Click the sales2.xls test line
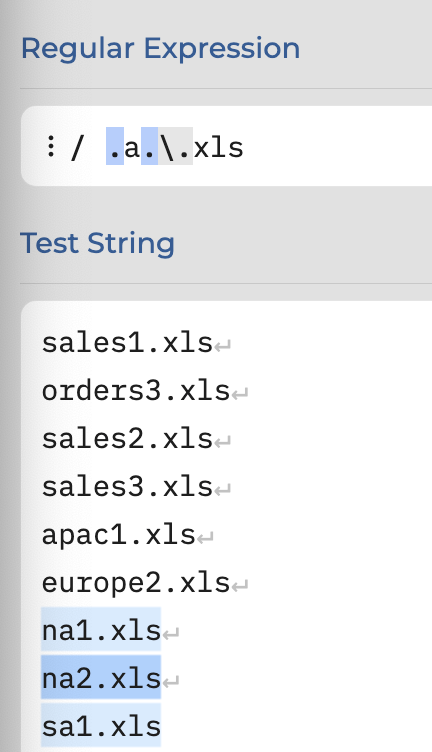 [127, 439]
